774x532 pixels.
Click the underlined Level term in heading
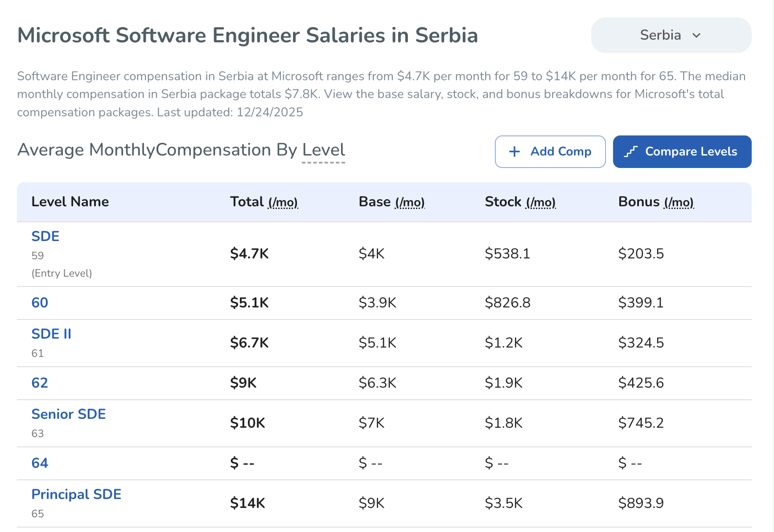323,150
